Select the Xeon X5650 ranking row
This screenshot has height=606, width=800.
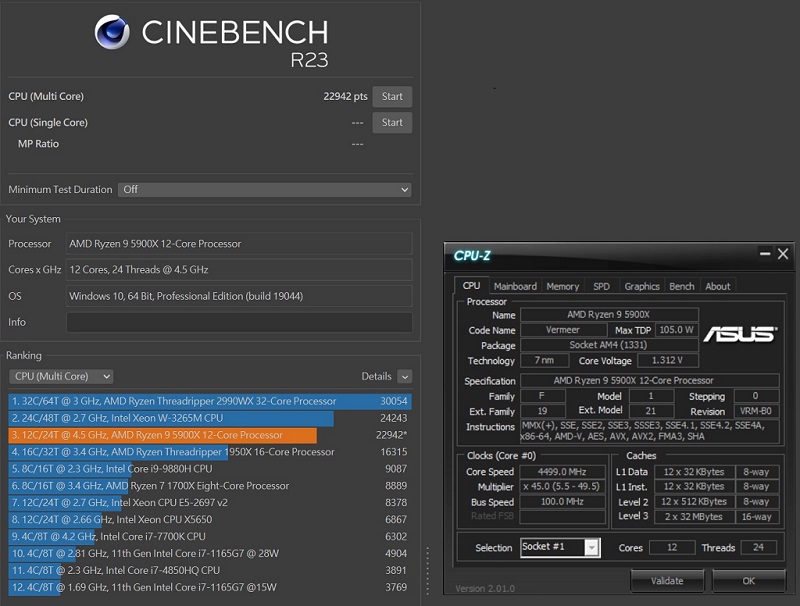(210, 519)
